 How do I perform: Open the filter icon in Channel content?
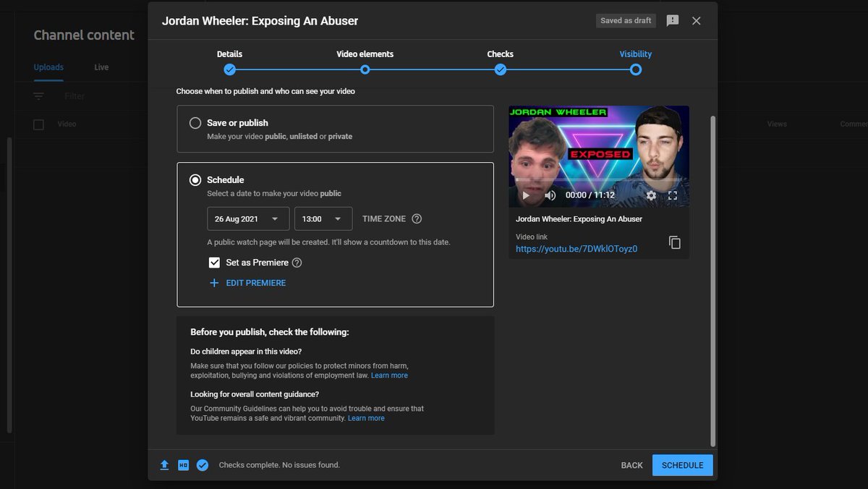pyautogui.click(x=38, y=96)
